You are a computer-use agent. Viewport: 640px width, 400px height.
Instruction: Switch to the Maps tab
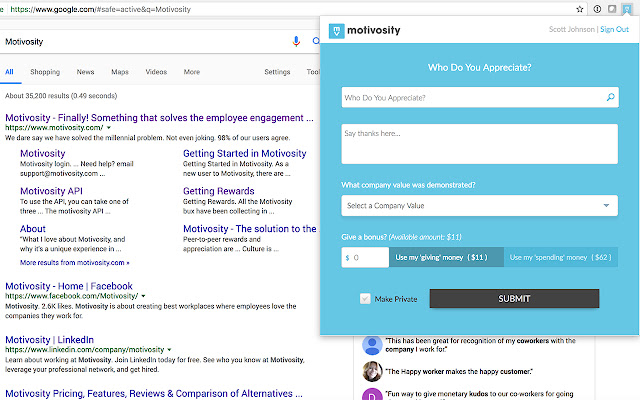click(x=120, y=72)
